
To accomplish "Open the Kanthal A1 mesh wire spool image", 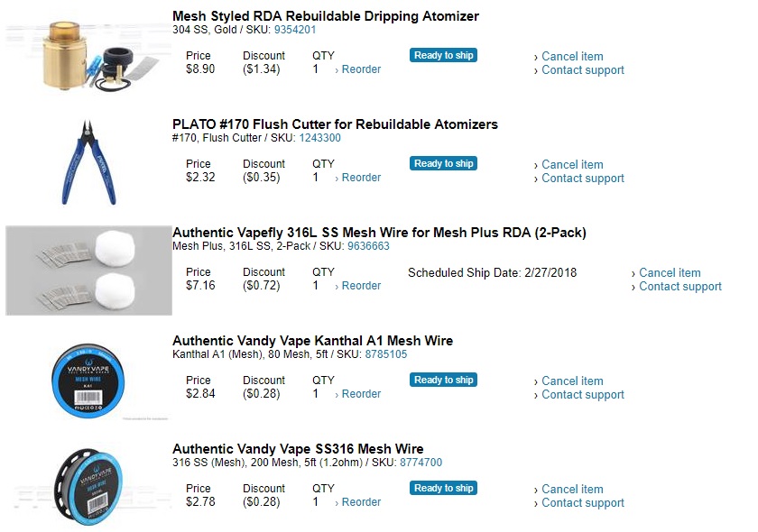I will coord(88,379).
